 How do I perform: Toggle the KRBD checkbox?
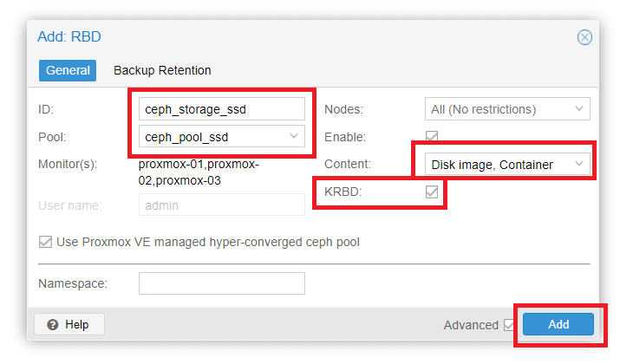click(431, 192)
